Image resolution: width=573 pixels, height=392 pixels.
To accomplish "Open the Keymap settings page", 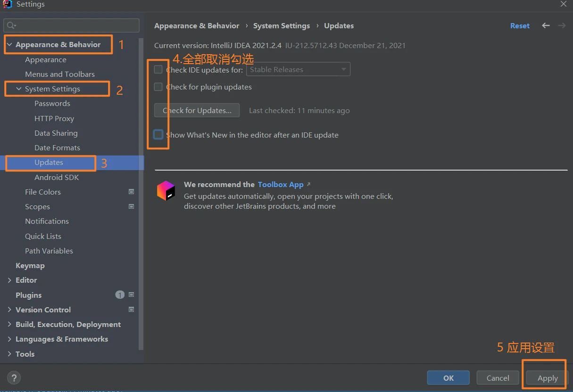I will (30, 266).
